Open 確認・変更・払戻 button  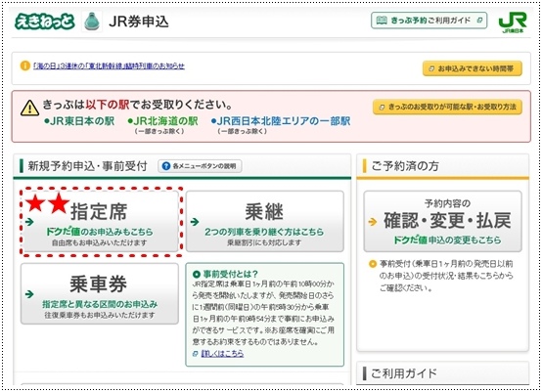[442, 221]
